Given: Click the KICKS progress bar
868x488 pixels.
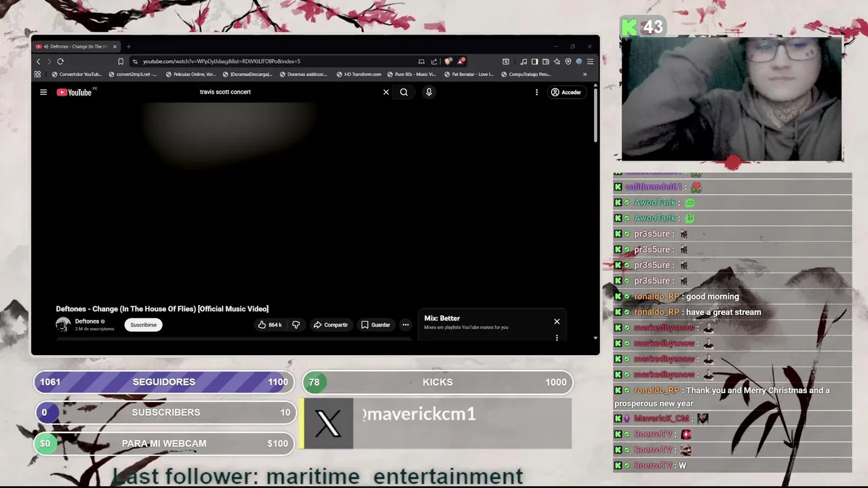Looking at the screenshot, I should coord(437,382).
